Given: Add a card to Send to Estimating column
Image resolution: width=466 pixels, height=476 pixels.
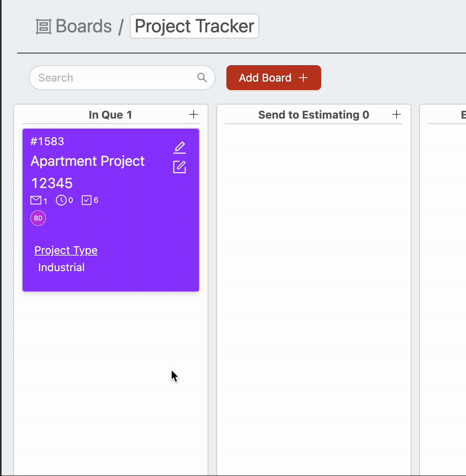Looking at the screenshot, I should click(397, 114).
